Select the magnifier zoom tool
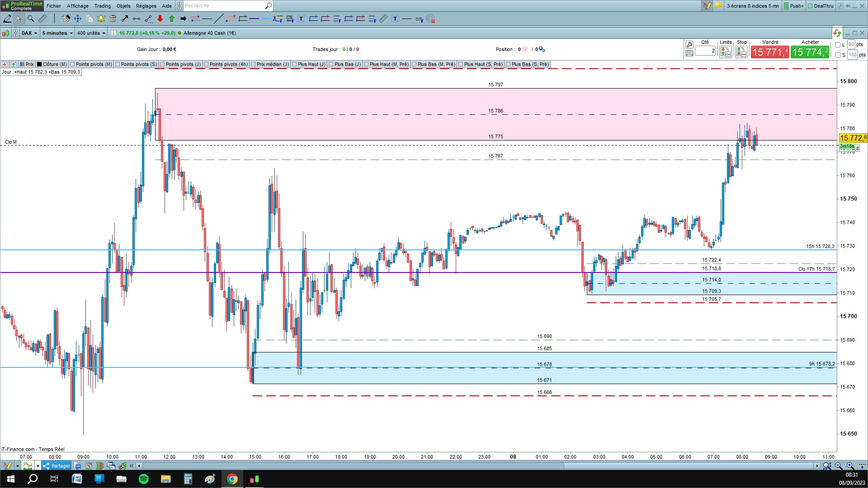Image resolution: width=868 pixels, height=488 pixels. [x=30, y=19]
